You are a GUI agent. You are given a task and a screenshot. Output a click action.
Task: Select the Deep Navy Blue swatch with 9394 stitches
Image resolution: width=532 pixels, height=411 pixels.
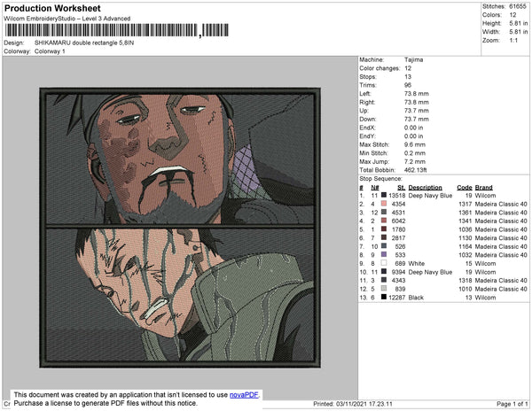coord(384,271)
